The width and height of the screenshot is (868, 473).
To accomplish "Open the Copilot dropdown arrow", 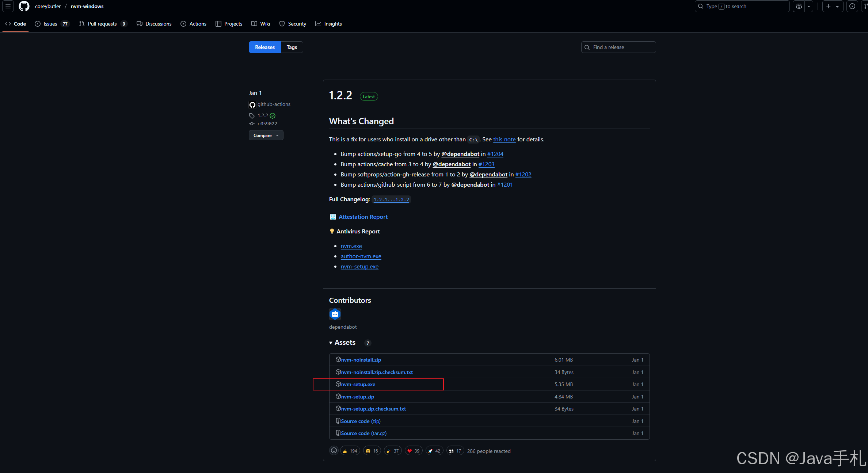I will [808, 6].
